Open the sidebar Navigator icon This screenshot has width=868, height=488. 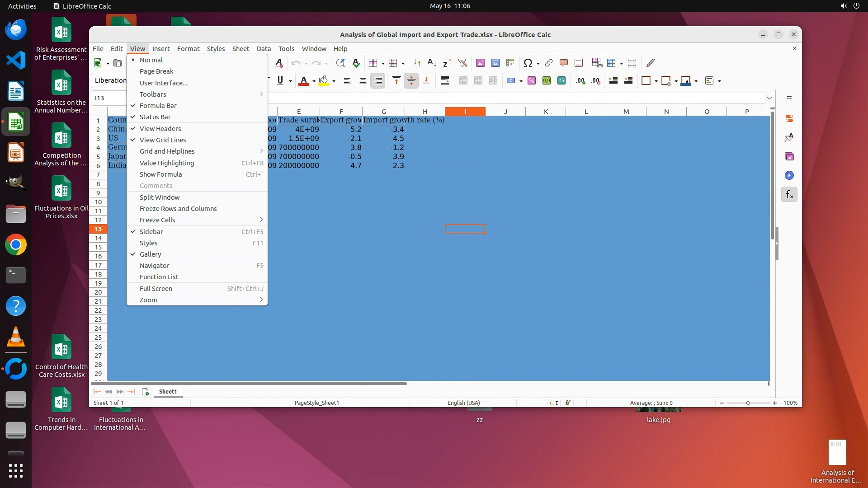coord(789,176)
